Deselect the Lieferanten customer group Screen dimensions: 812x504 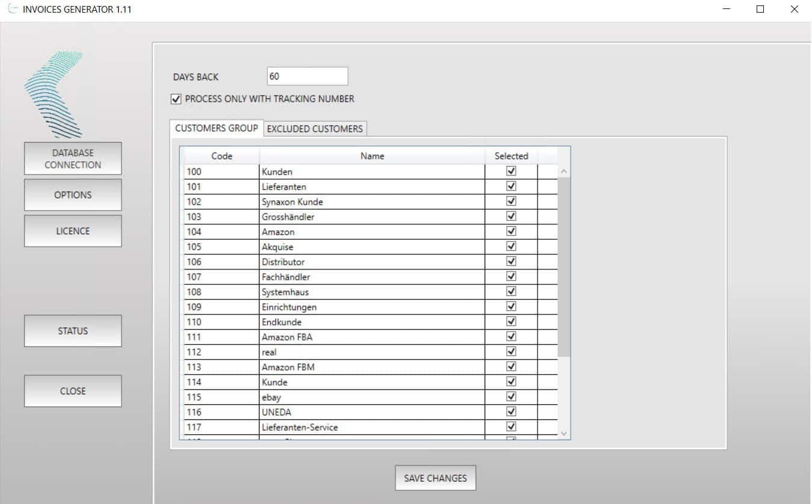[x=511, y=186]
